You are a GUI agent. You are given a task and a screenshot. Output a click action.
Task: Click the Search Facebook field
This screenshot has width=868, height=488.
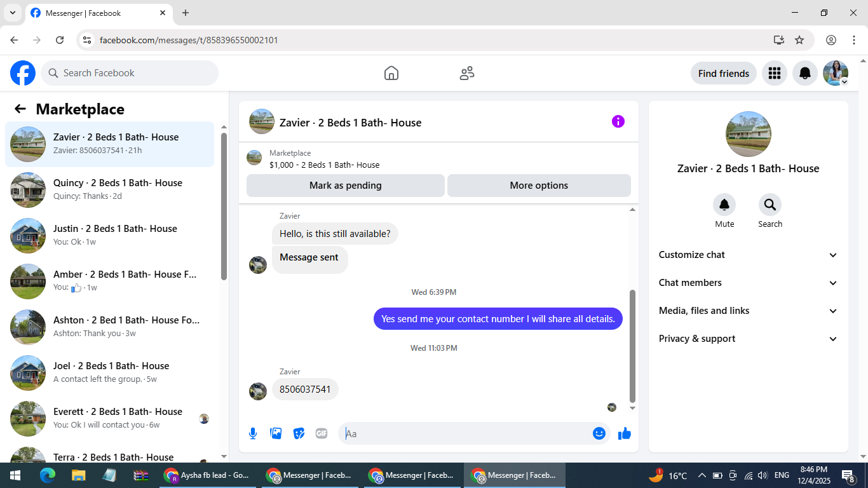coord(130,73)
